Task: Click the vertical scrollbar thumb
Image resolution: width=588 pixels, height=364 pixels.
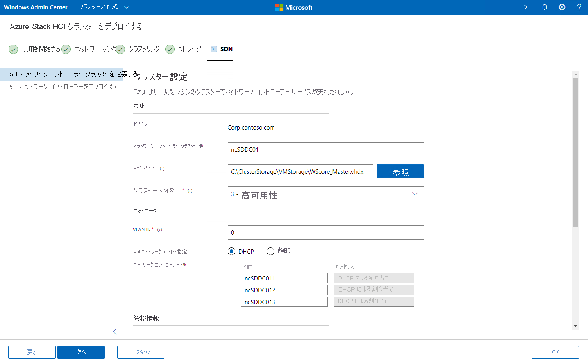Action: (x=575, y=152)
